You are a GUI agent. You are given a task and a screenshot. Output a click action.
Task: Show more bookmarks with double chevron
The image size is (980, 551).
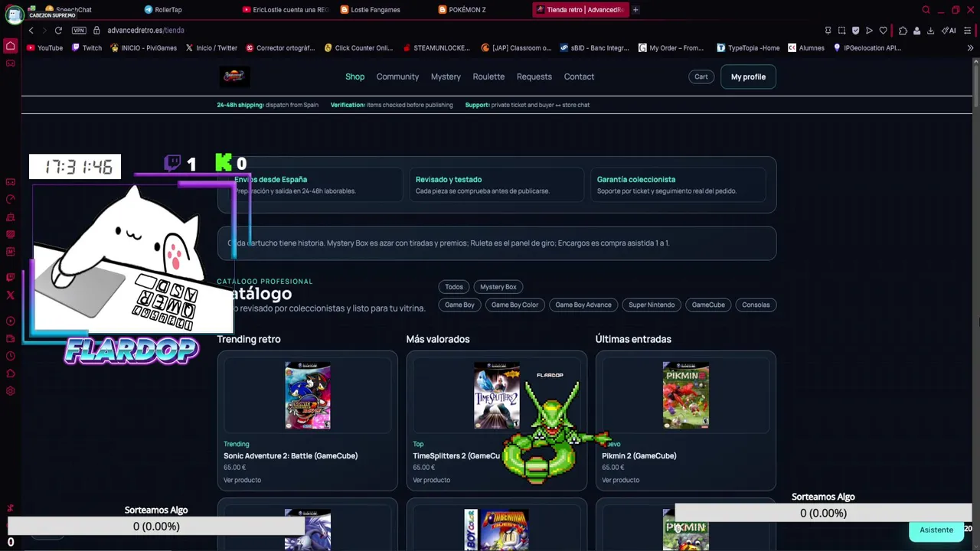point(970,47)
